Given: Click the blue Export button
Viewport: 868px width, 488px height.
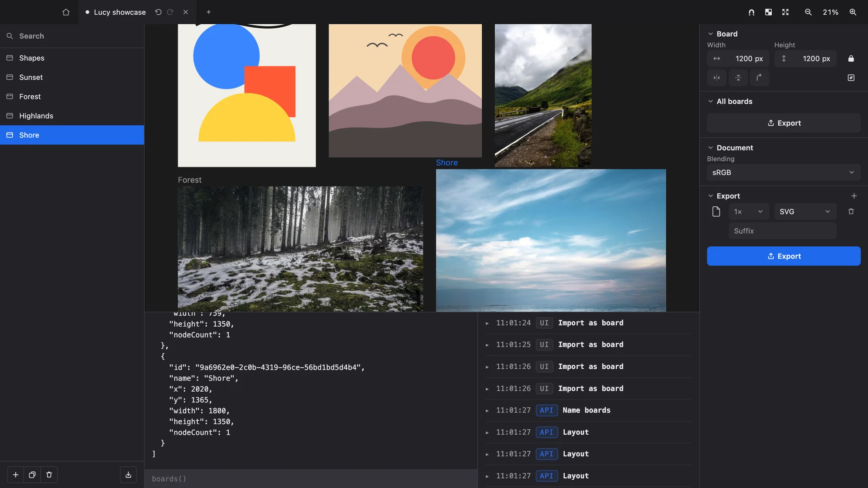Looking at the screenshot, I should pos(783,256).
